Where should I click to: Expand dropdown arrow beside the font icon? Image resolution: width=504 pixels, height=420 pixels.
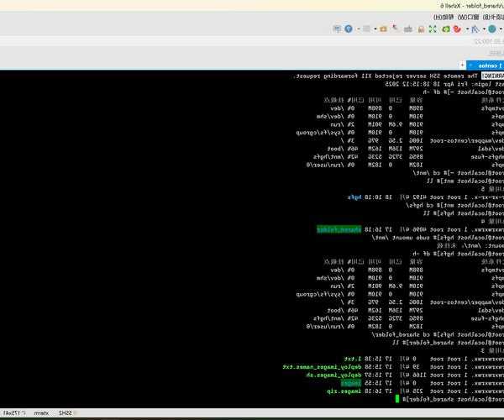point(484,29)
